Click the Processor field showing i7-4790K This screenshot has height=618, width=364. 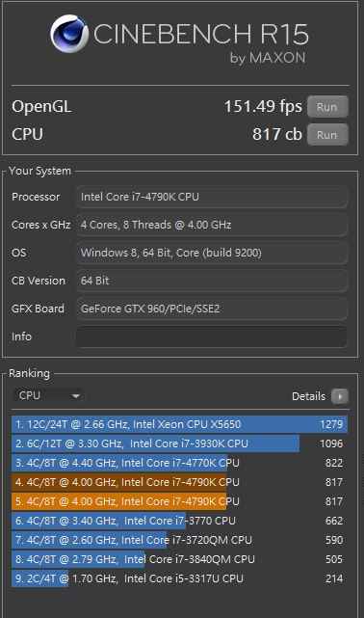212,197
